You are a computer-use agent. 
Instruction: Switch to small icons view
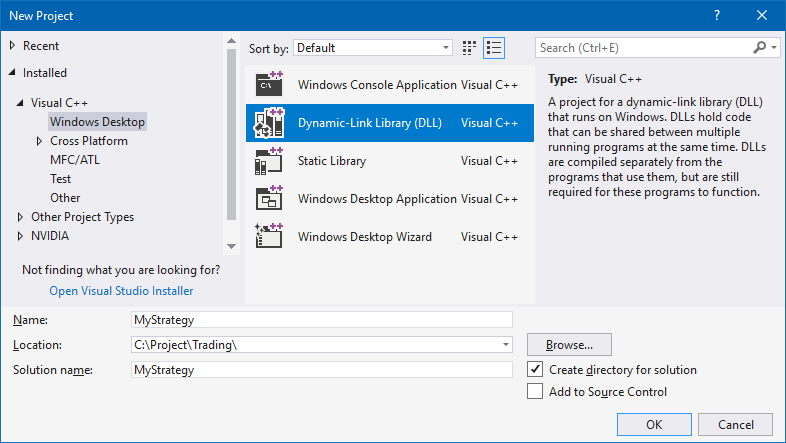tap(470, 48)
